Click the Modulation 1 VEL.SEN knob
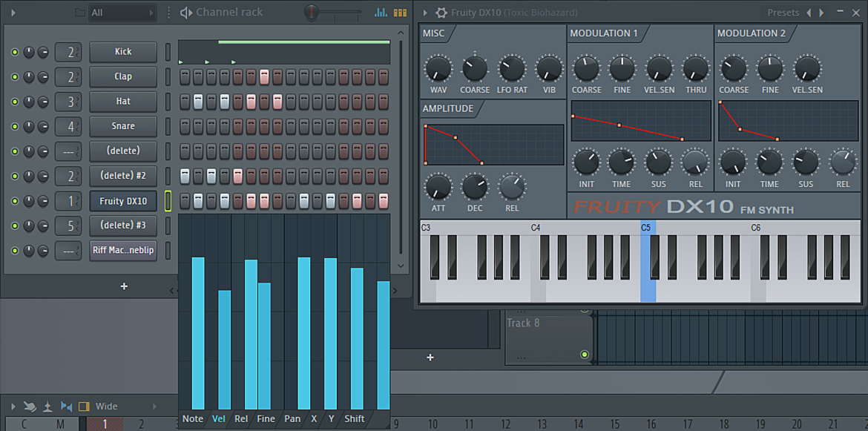The width and height of the screenshot is (868, 431). 660,70
